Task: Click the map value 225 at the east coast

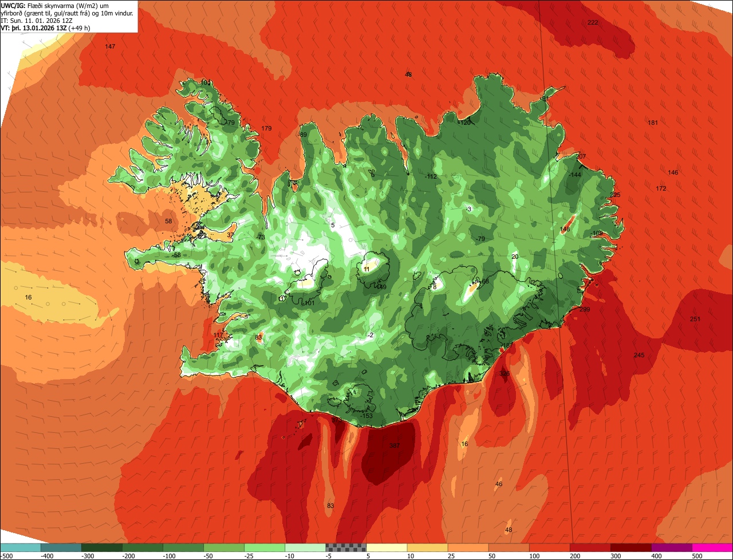Action: click(615, 195)
